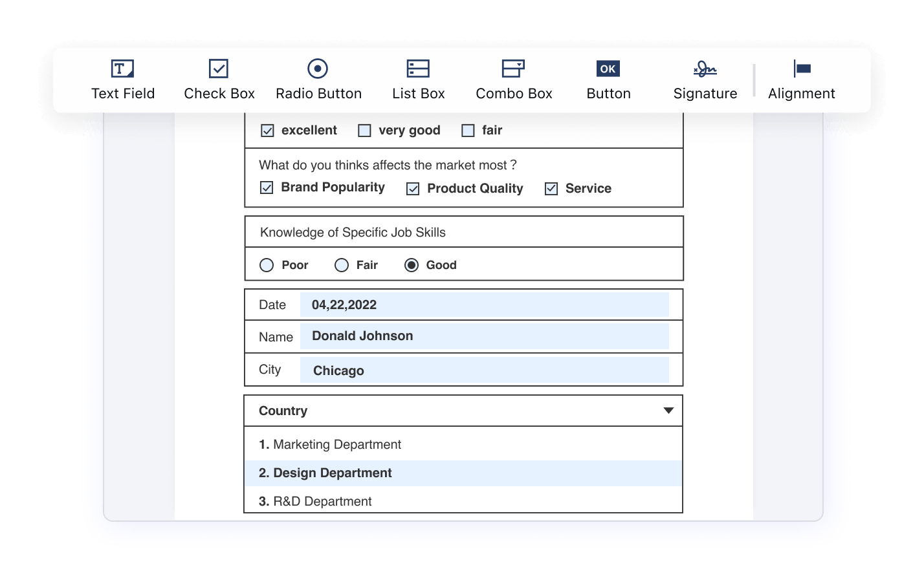Uncheck the Brand Popularity checkbox
This screenshot has width=924, height=569.
(x=267, y=188)
